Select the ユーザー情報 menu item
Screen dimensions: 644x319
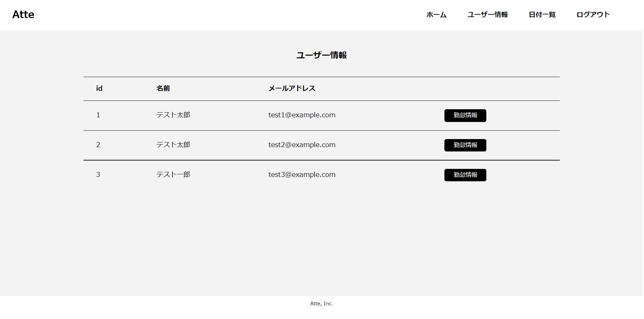click(487, 15)
